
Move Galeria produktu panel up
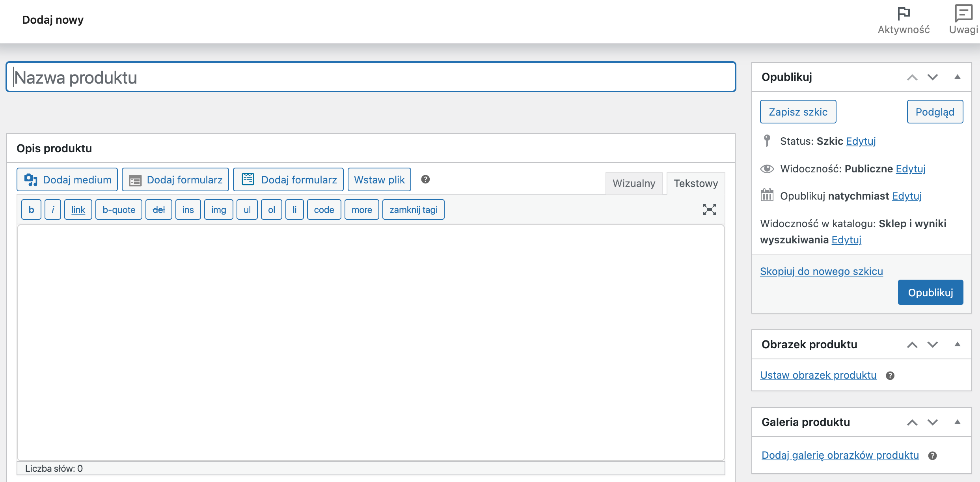[x=912, y=422]
